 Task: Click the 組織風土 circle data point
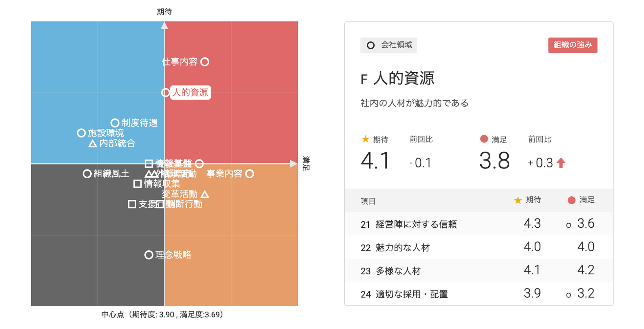pyautogui.click(x=87, y=174)
